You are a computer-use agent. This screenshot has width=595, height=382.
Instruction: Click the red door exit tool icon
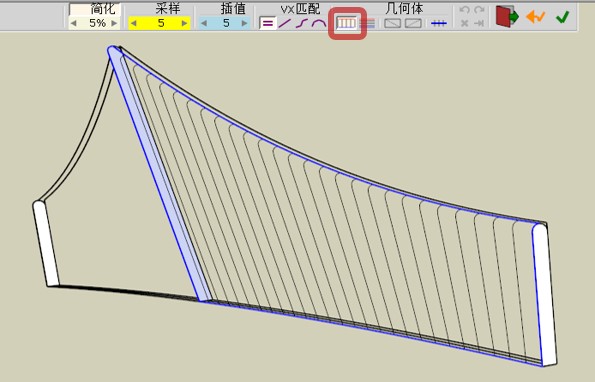[507, 17]
